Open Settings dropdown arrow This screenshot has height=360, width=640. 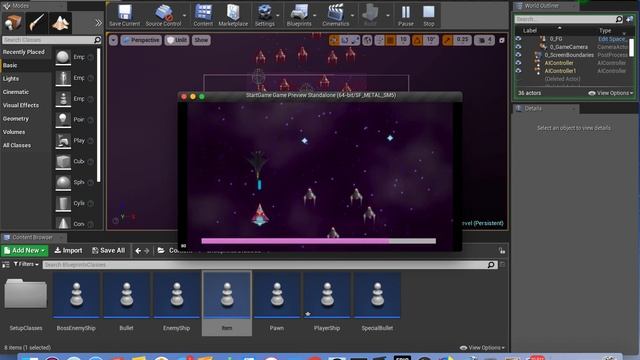click(278, 16)
